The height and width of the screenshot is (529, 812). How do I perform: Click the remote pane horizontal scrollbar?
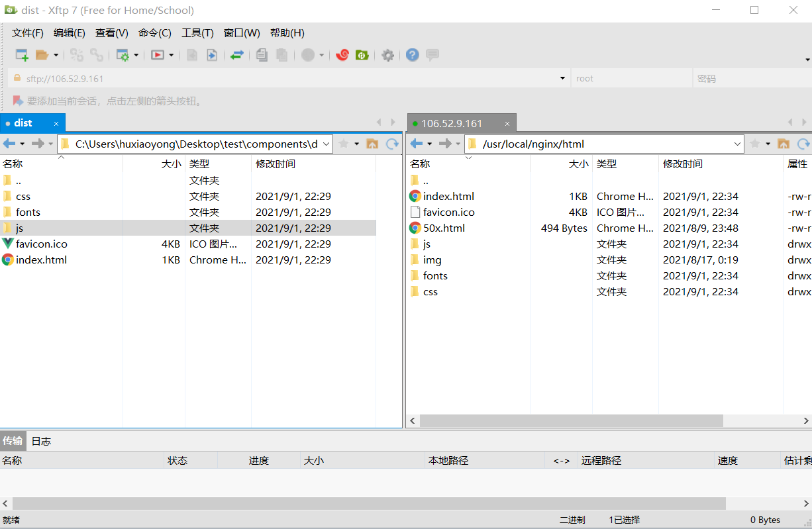(571, 420)
